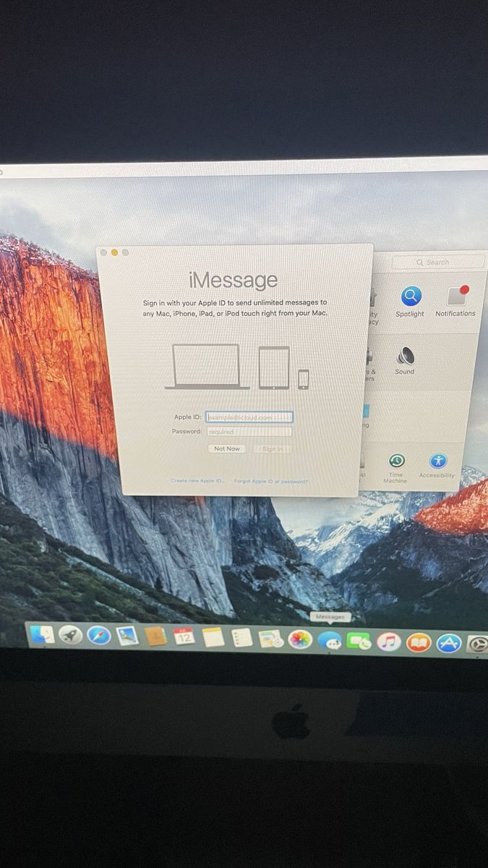This screenshot has height=868, width=488.
Task: Open Photos colorful flower icon
Action: (300, 639)
